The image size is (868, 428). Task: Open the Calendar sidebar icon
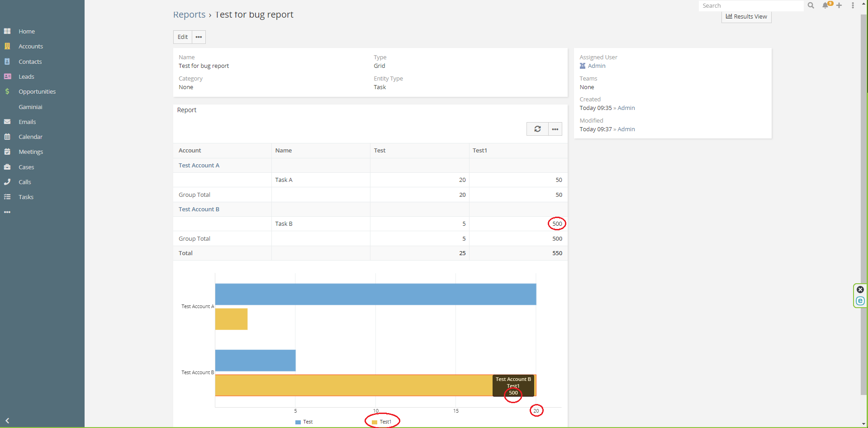[7, 137]
